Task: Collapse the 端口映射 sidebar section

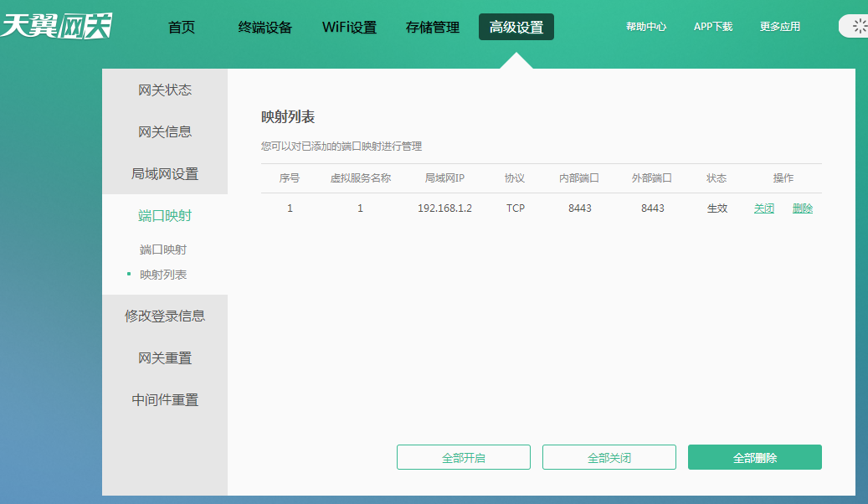Action: [165, 216]
